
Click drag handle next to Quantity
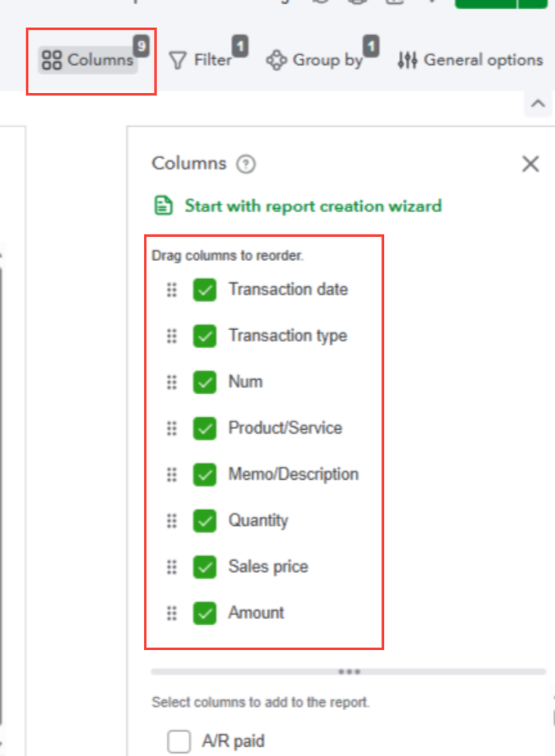tap(172, 521)
